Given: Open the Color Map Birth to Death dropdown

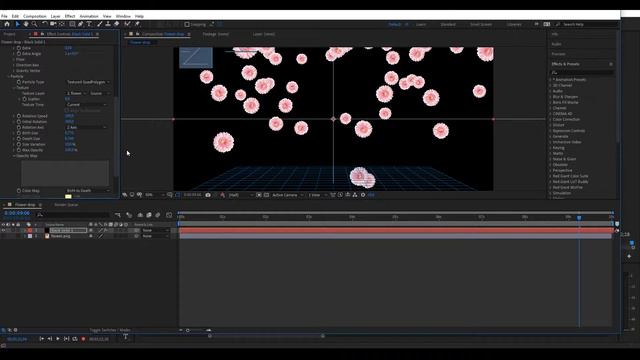Looking at the screenshot, I should coord(88,191).
